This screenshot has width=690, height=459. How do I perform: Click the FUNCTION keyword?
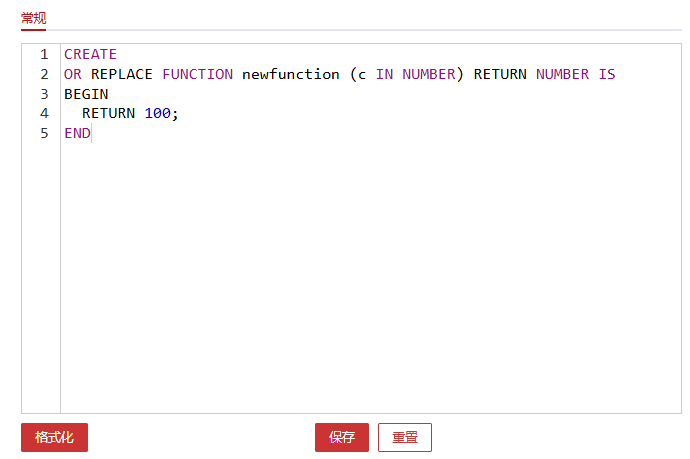197,74
